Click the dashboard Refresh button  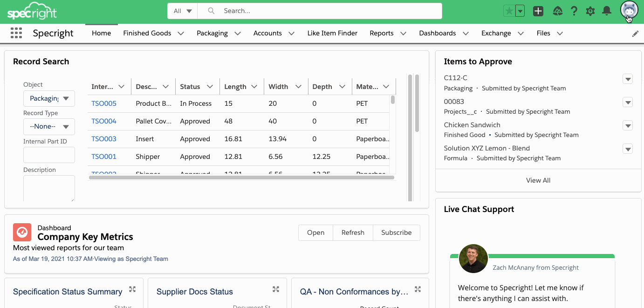353,233
